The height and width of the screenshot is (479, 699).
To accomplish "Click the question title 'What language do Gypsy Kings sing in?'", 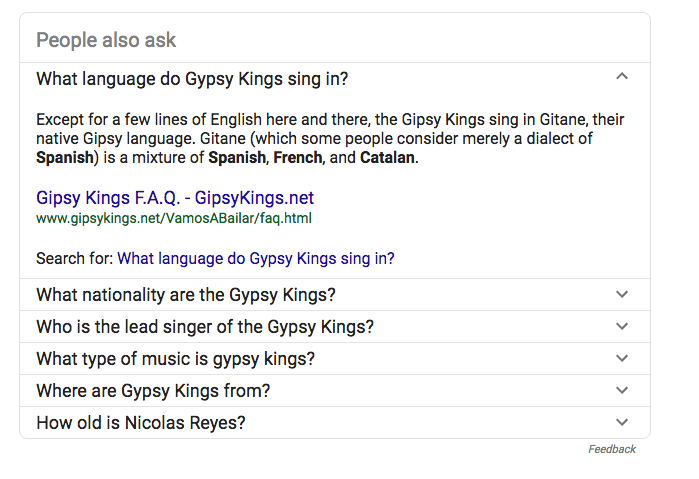I will point(192,79).
